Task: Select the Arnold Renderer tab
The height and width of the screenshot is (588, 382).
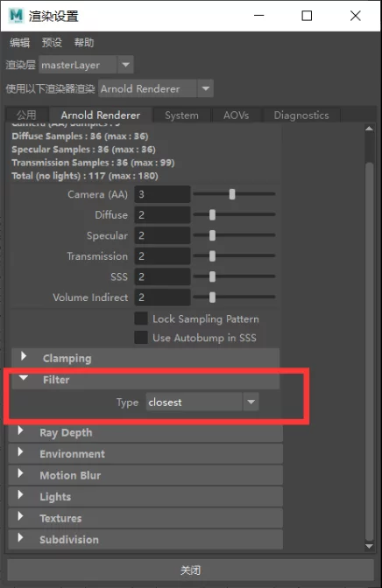Action: pyautogui.click(x=101, y=115)
